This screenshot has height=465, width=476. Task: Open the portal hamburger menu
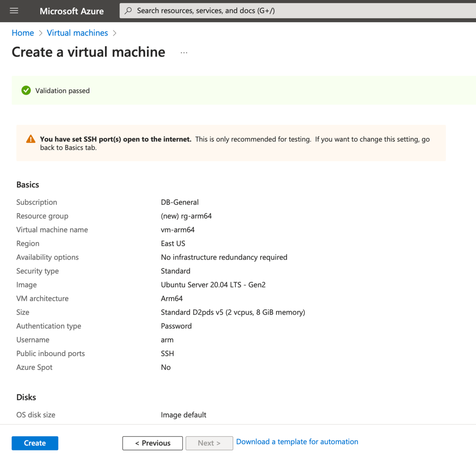coord(14,11)
